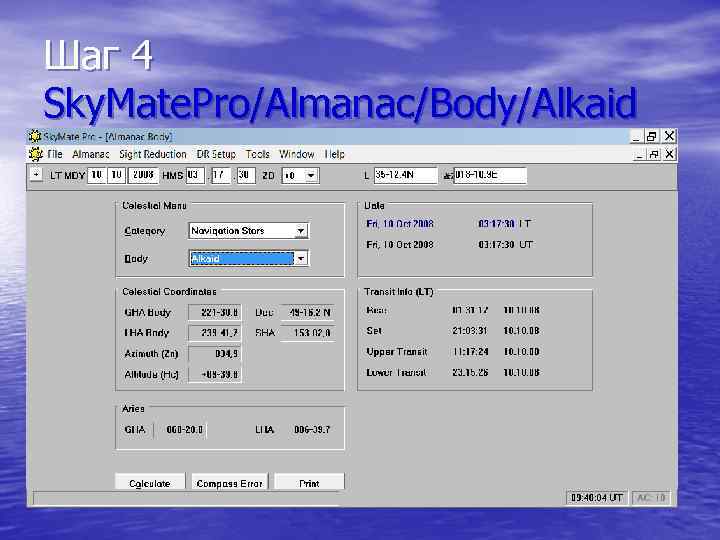Click the Upper Transit time 11:17:24
This screenshot has height=540, width=720.
point(470,352)
